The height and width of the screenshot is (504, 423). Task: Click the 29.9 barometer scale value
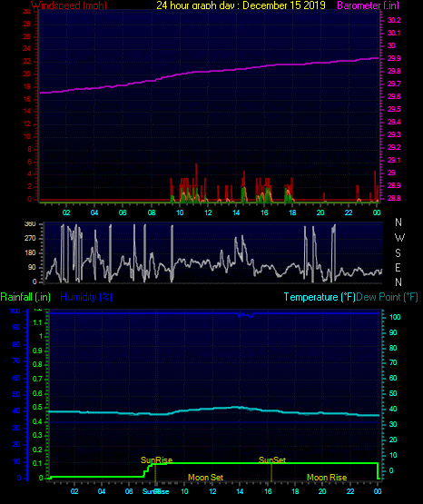394,58
